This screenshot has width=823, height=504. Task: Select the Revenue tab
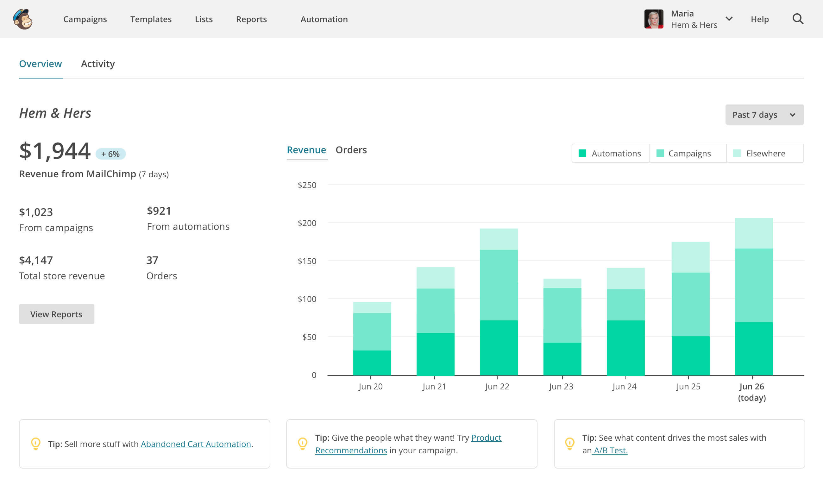pyautogui.click(x=306, y=150)
